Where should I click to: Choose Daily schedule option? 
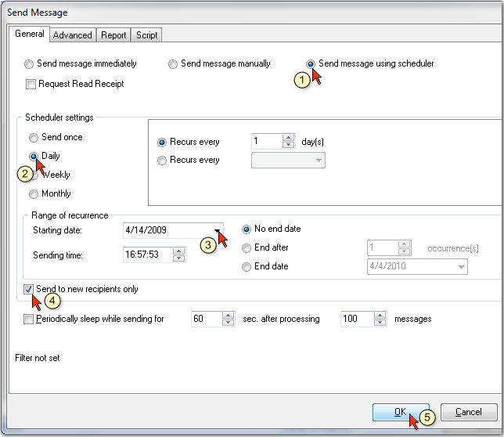point(34,157)
